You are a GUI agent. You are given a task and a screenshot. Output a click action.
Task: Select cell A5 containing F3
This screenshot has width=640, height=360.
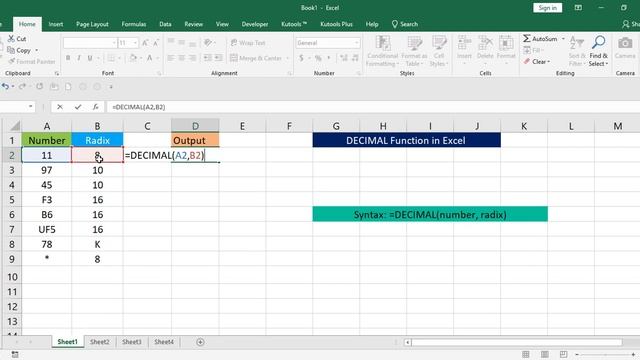[x=47, y=200]
